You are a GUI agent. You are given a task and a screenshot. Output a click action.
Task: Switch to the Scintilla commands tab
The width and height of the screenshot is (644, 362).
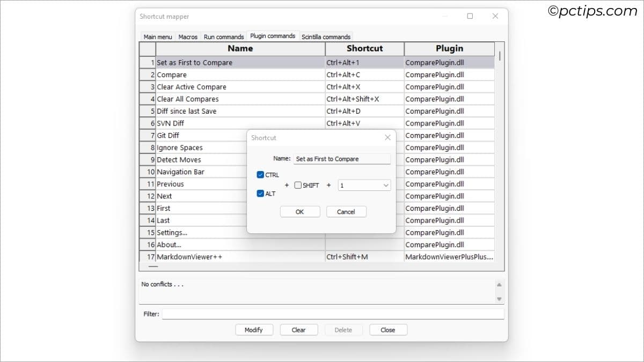click(x=326, y=36)
